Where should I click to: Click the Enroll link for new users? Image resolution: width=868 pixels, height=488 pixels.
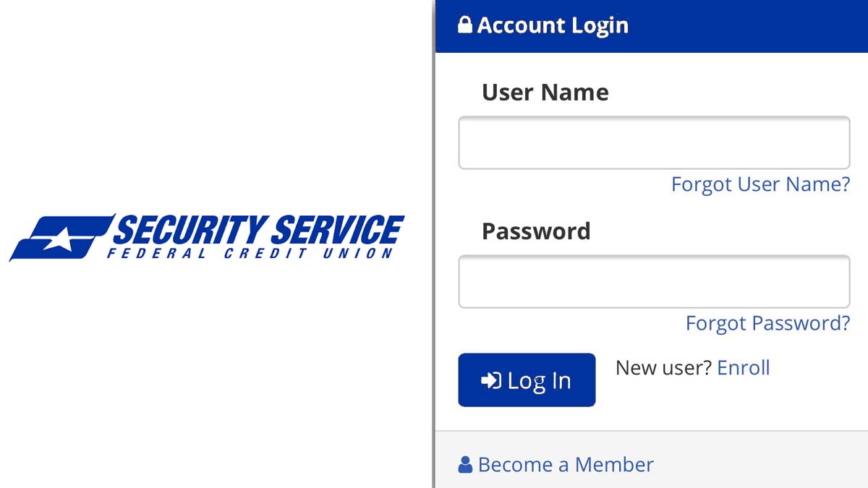click(744, 368)
